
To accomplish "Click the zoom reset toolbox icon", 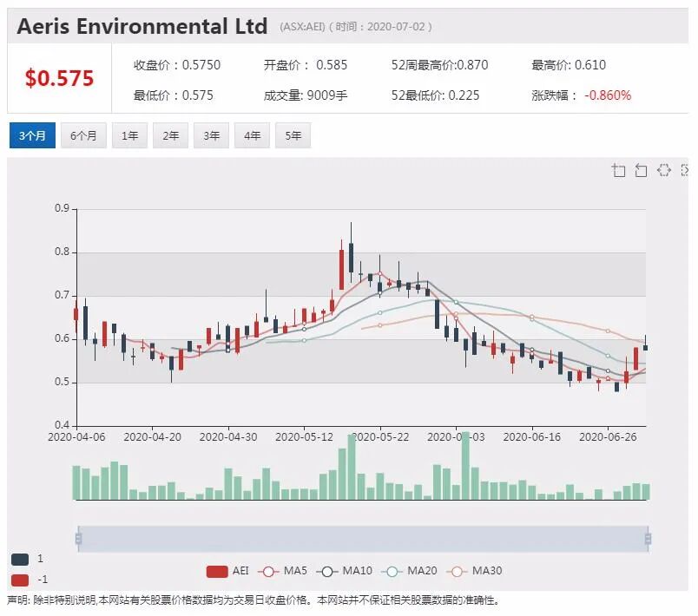I will pyautogui.click(x=641, y=170).
